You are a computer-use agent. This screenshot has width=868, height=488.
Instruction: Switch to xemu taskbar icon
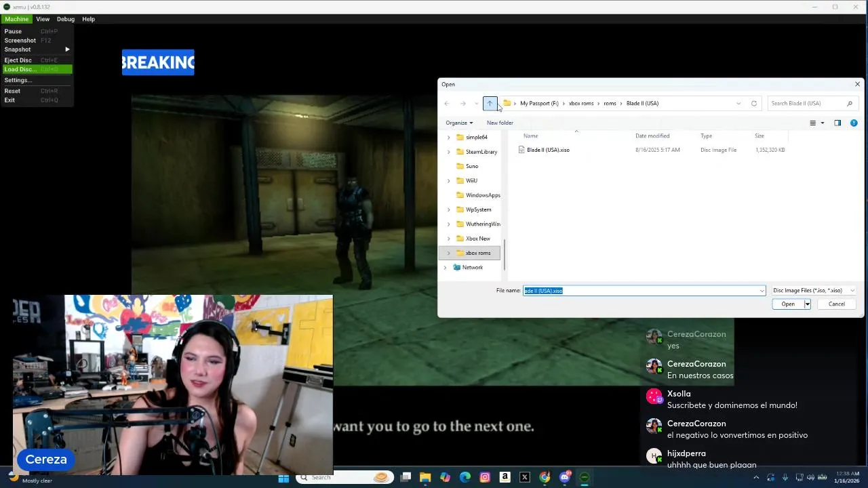[x=585, y=478]
